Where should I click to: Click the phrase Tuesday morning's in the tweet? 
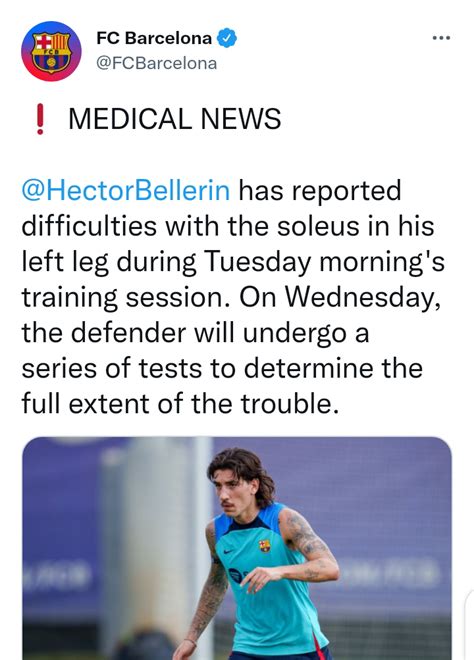click(325, 261)
